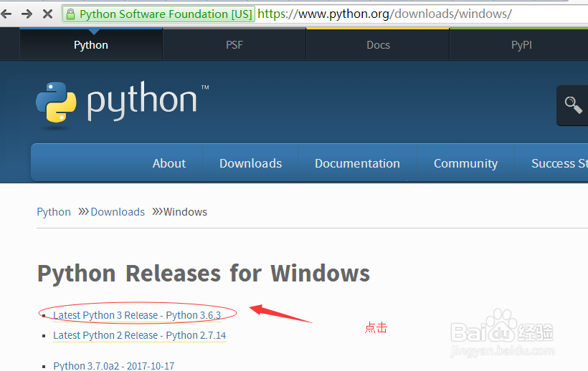
Task: Show the Python Software Foundation certificate badge
Action: click(158, 14)
